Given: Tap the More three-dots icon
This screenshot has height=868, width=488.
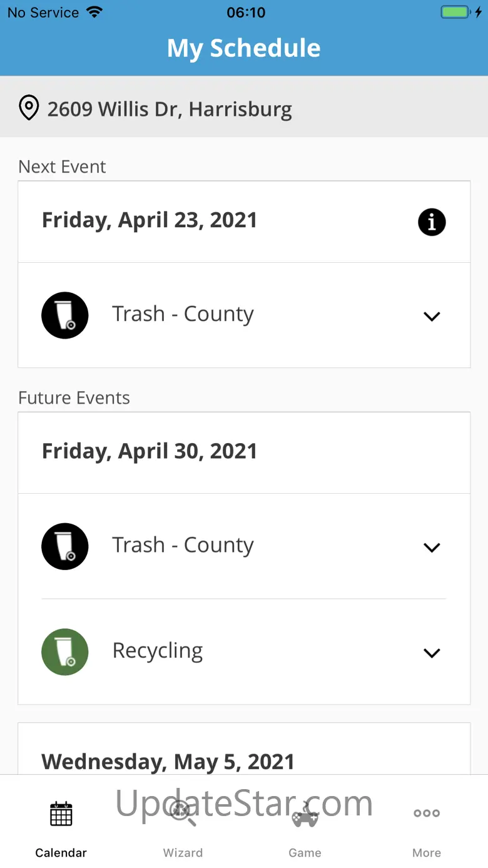Looking at the screenshot, I should click(x=427, y=814).
